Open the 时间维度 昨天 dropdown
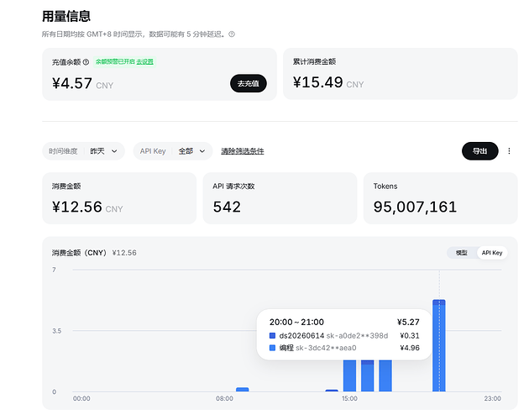This screenshot has width=529, height=420. pos(83,151)
